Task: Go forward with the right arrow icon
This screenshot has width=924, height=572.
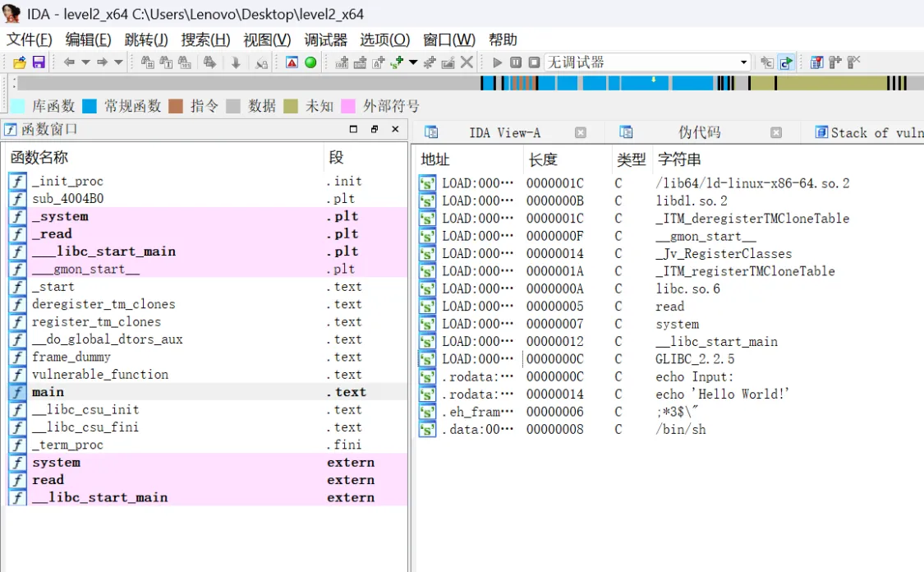Action: pyautogui.click(x=102, y=62)
